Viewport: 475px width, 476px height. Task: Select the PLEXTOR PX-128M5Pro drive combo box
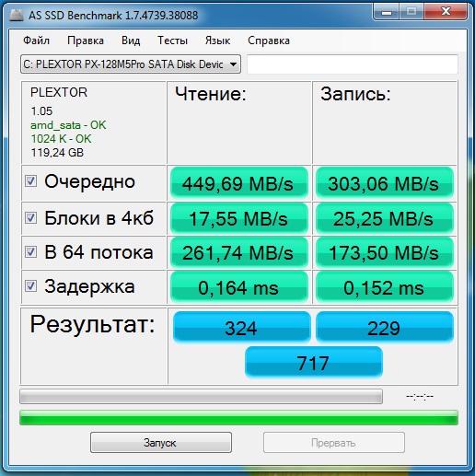(x=131, y=64)
